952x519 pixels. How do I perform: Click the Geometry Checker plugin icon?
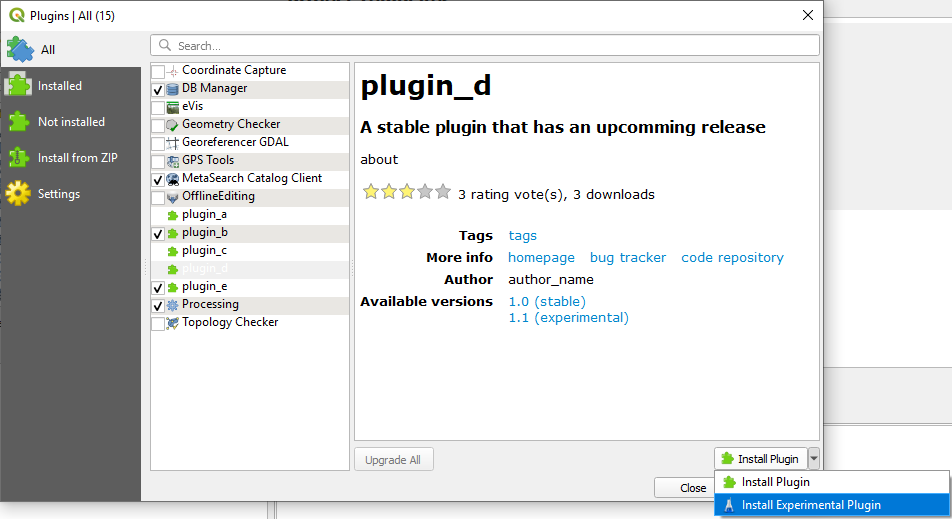click(x=172, y=125)
